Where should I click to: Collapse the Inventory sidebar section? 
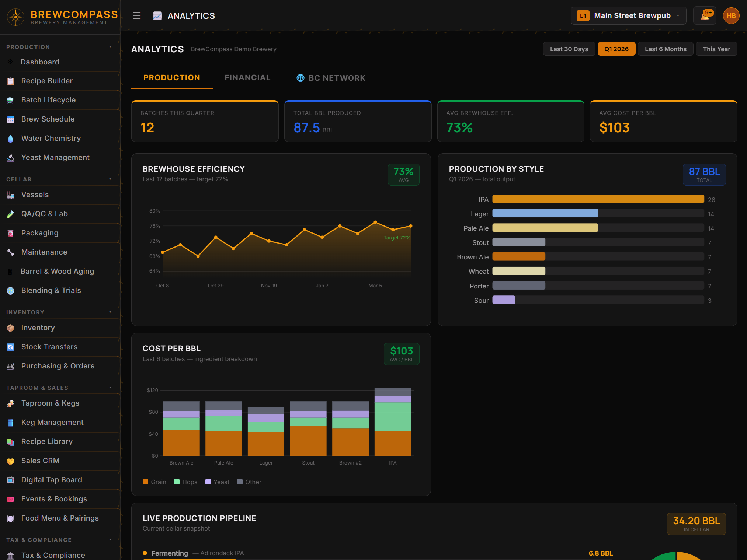[x=110, y=312]
